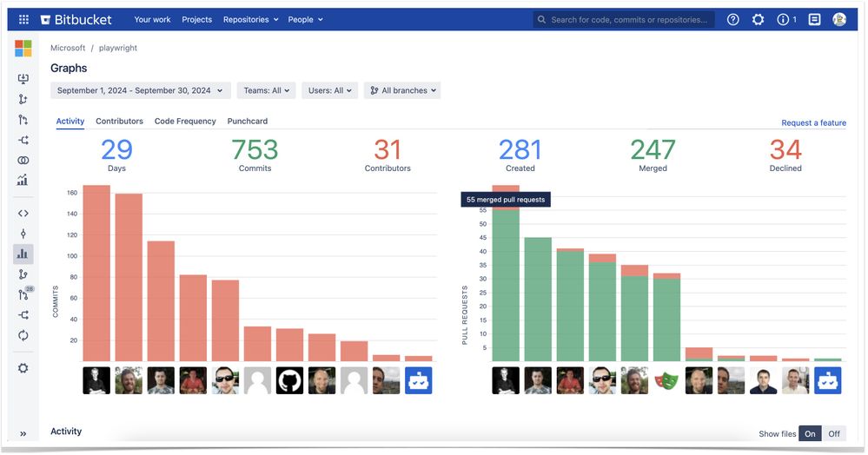Image resolution: width=868 pixels, height=455 pixels.
Task: Open Repository settings gear in sidebar
Action: click(23, 369)
